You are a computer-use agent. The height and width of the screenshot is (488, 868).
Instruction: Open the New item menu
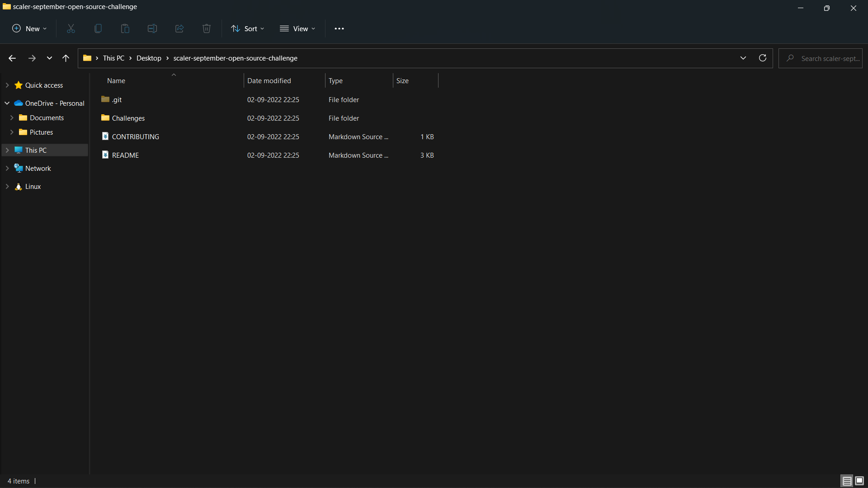coord(29,28)
